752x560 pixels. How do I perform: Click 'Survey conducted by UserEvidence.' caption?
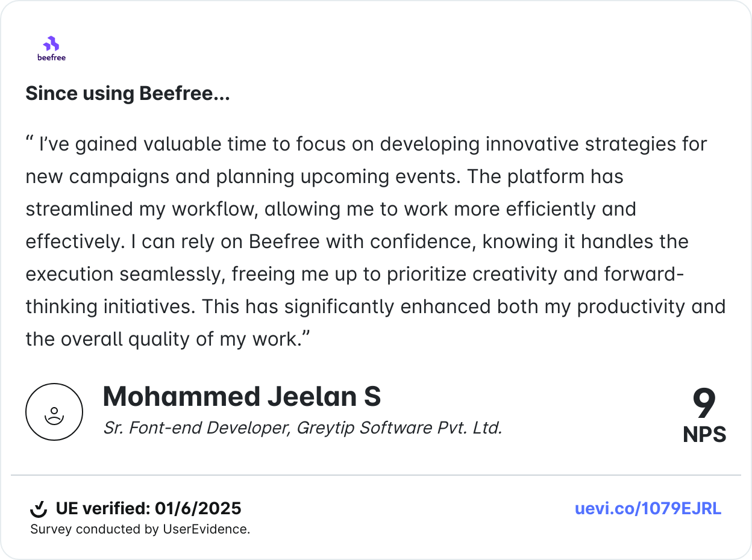[x=140, y=529]
